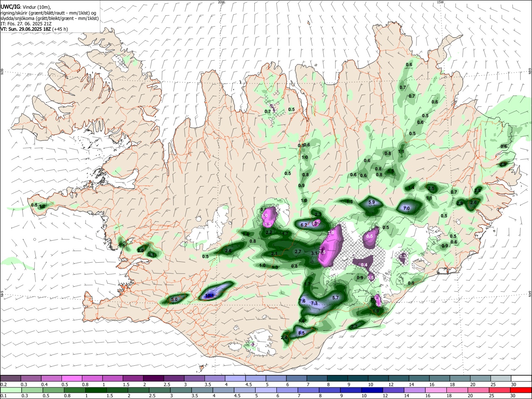The height and width of the screenshot is (399, 532).
Task: Select the bright pink 0.5 swatch, upper scale
Action: click(x=71, y=379)
